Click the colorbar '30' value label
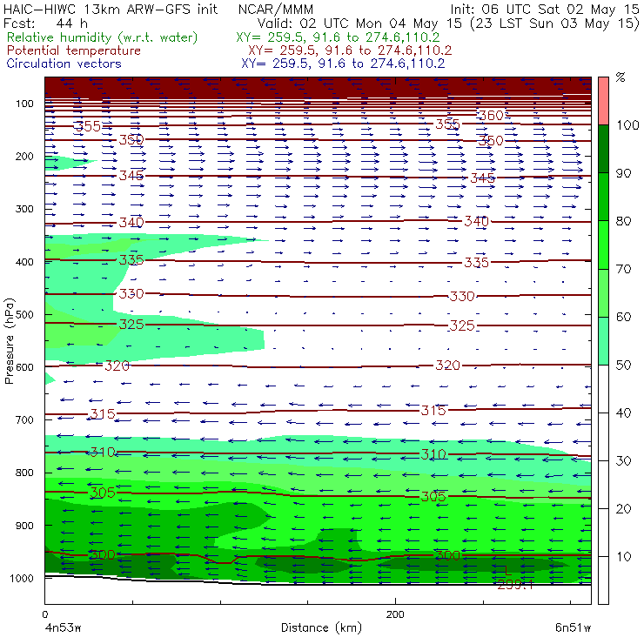This screenshot has width=644, height=644. 623,461
